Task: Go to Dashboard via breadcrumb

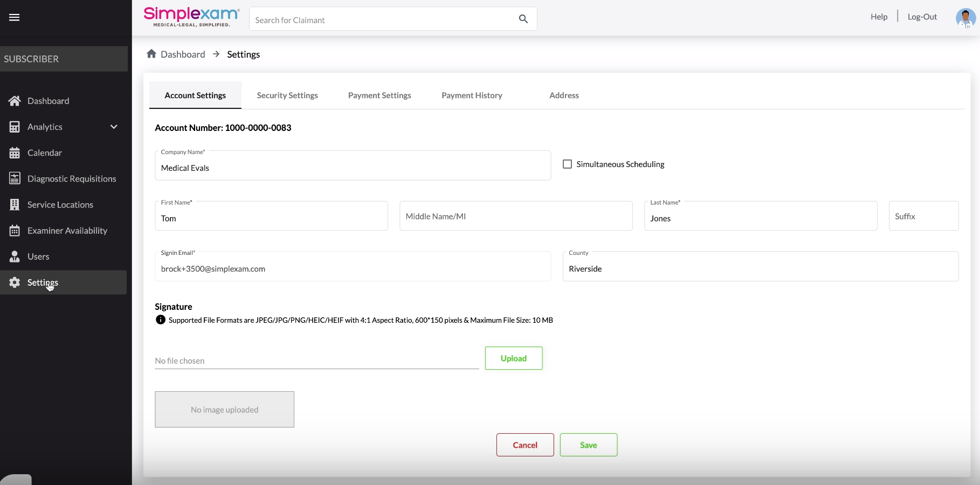Action: [183, 54]
